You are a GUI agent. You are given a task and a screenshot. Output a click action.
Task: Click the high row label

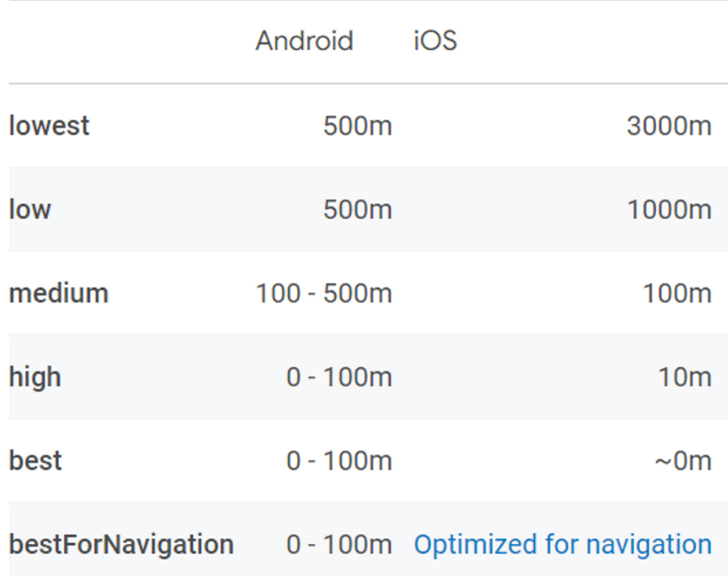pos(35,377)
